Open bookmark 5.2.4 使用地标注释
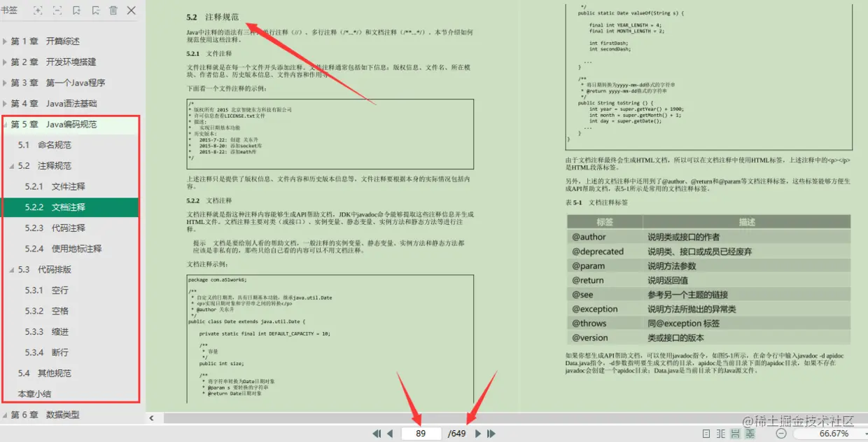The width and height of the screenshot is (868, 442). click(x=64, y=249)
